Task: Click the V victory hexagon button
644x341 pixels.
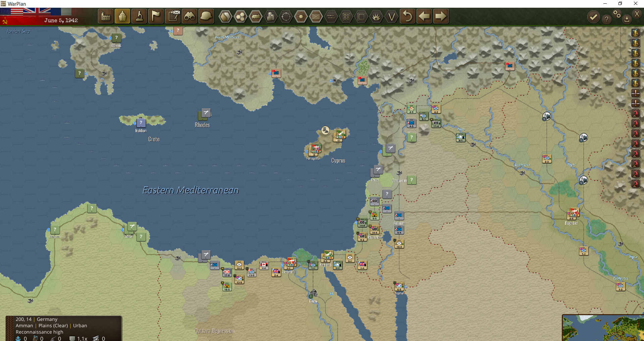Action: [x=391, y=16]
